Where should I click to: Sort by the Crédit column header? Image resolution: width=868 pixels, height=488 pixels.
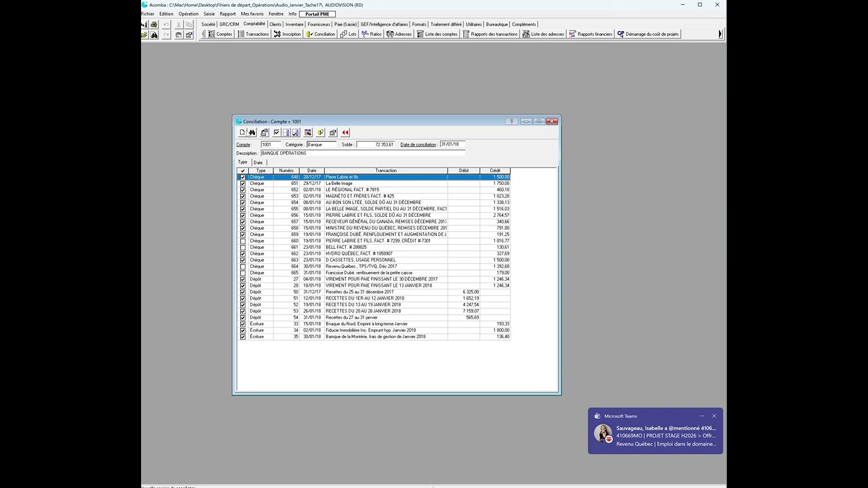[495, 171]
